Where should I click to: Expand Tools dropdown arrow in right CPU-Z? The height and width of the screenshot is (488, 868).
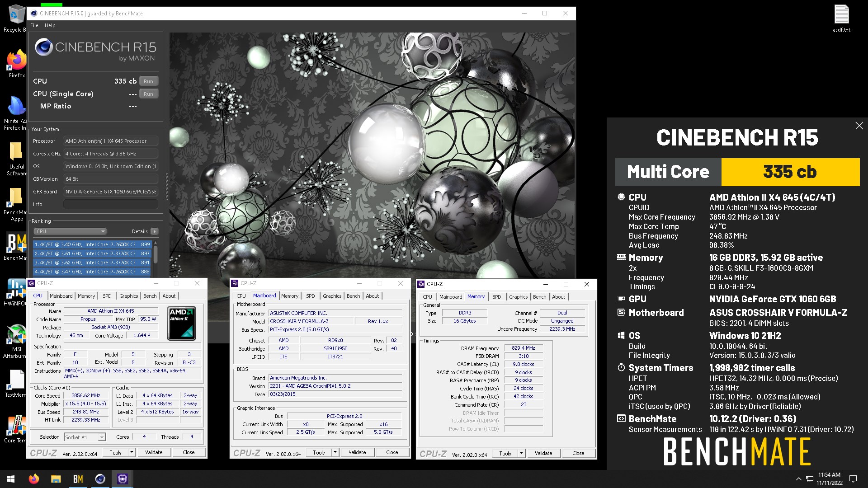(522, 453)
